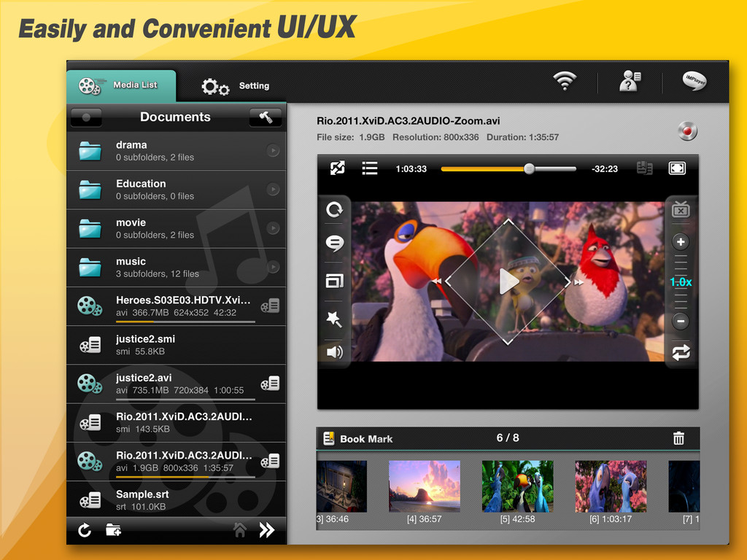Create a new folder
Screen dimensions: 747x560
tap(113, 529)
